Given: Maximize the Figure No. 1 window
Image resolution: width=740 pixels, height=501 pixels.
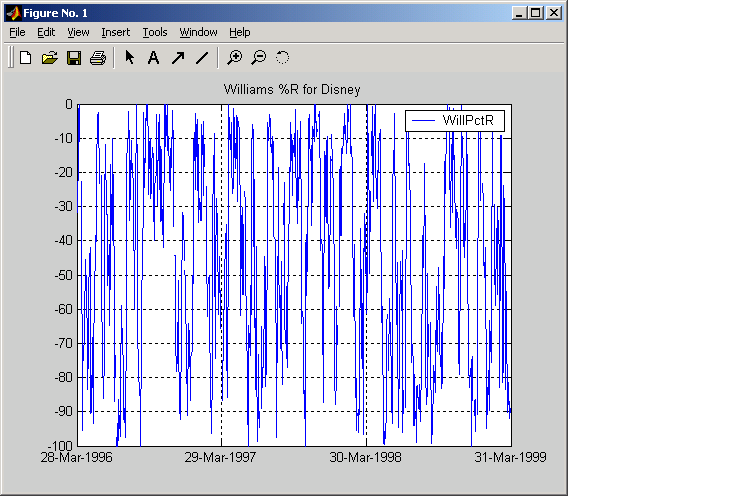Looking at the screenshot, I should point(536,13).
